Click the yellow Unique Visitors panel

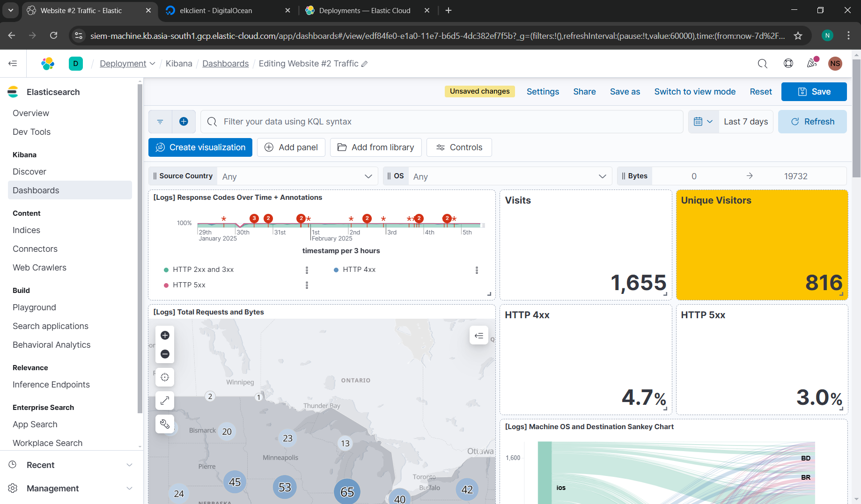click(x=762, y=245)
